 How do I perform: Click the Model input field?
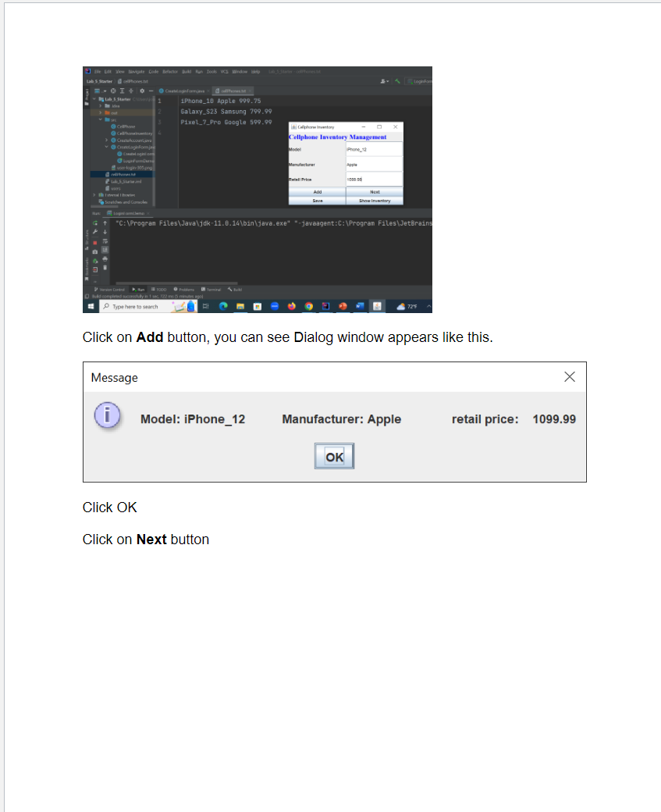point(375,150)
